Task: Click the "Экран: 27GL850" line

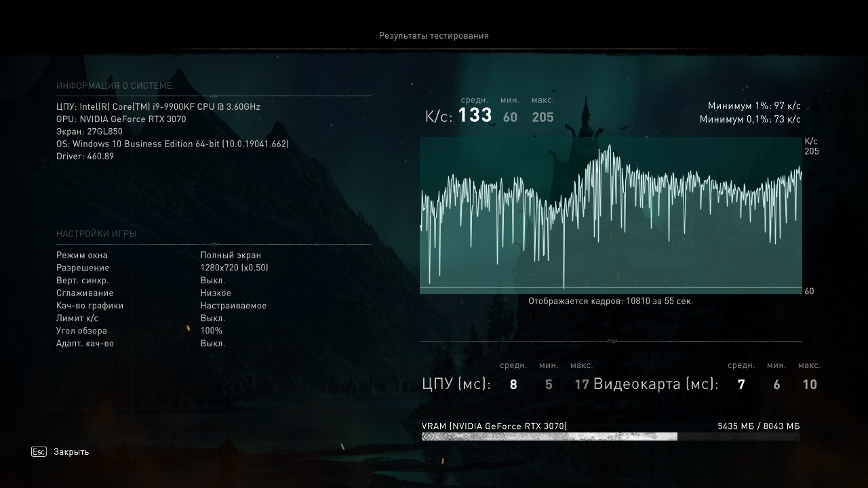Action: [x=90, y=131]
